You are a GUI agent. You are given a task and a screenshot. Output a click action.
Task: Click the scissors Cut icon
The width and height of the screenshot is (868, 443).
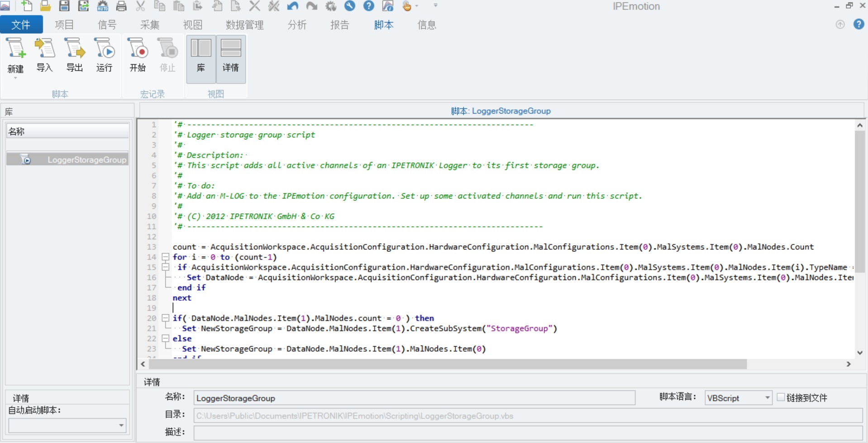tap(140, 6)
